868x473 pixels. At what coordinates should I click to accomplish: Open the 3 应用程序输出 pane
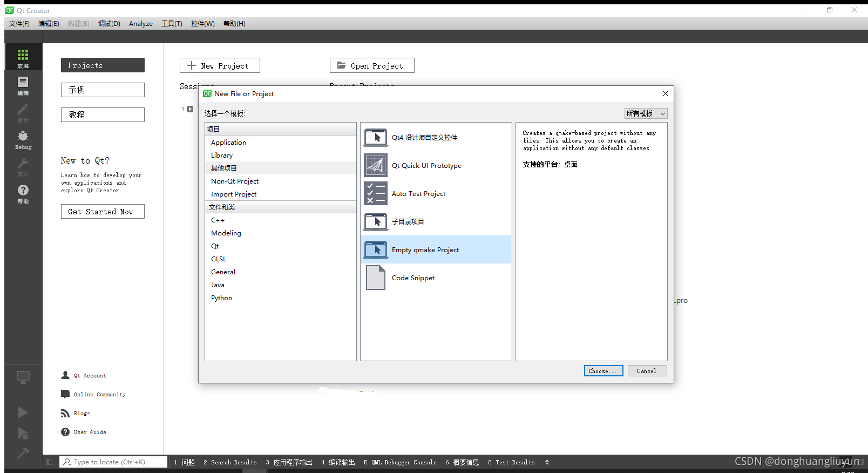[x=289, y=462]
